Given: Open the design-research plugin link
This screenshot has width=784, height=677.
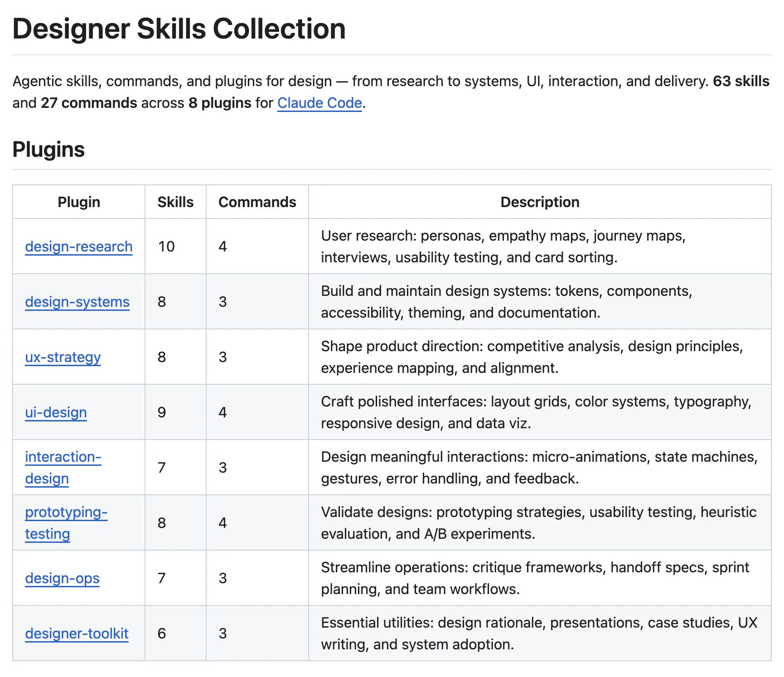Looking at the screenshot, I should point(79,247).
